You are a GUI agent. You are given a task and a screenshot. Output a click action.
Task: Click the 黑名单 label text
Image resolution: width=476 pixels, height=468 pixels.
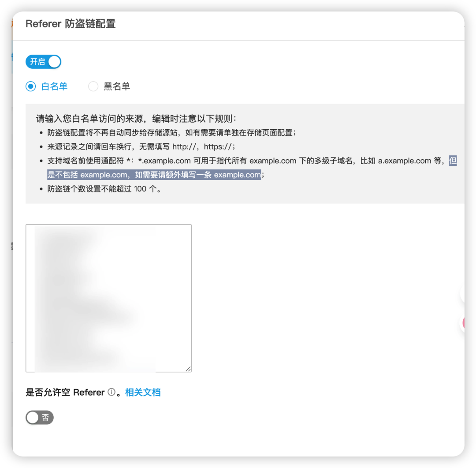(117, 86)
